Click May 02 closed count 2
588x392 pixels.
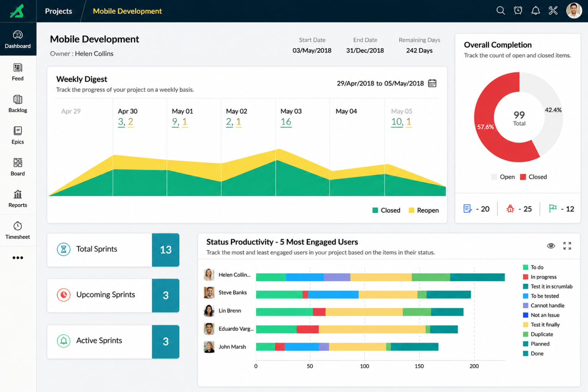coord(229,122)
